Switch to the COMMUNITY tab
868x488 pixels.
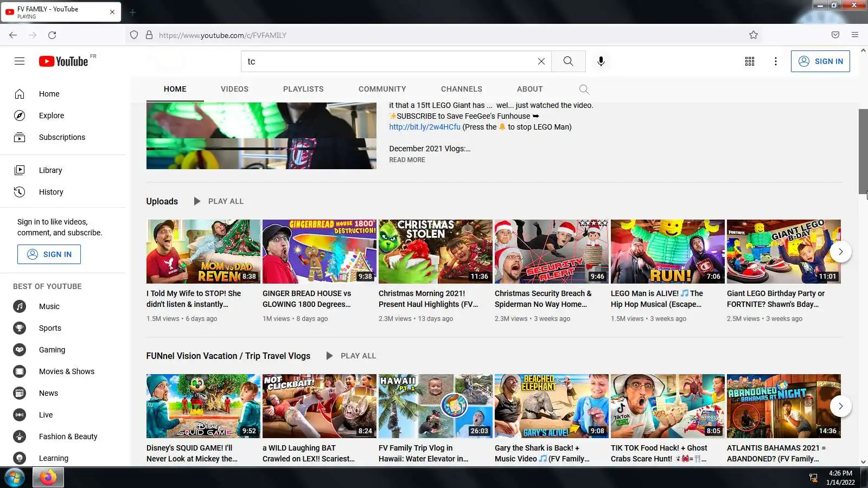(382, 89)
